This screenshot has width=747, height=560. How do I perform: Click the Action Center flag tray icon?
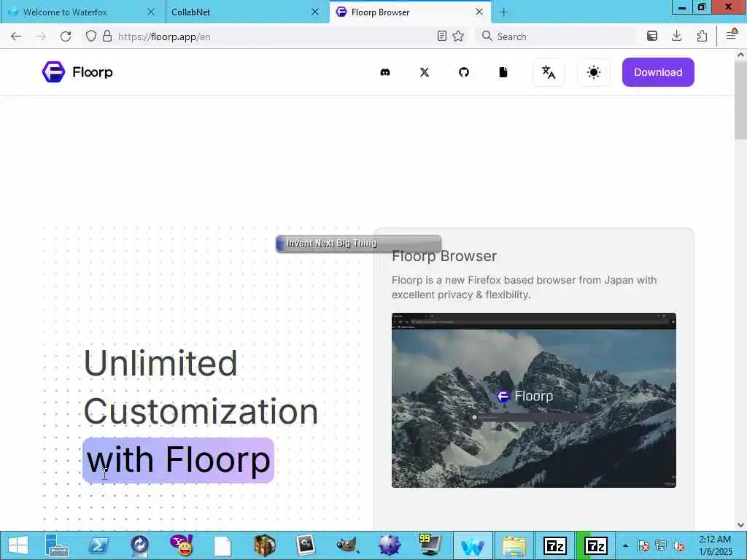[x=643, y=545]
